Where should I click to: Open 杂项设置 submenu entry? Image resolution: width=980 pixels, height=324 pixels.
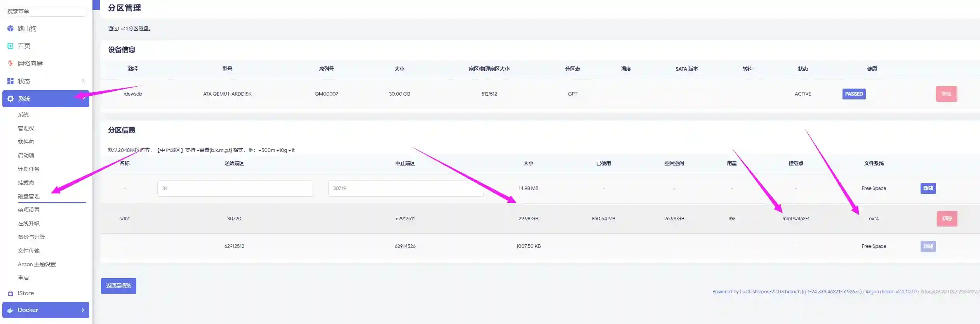(29, 210)
